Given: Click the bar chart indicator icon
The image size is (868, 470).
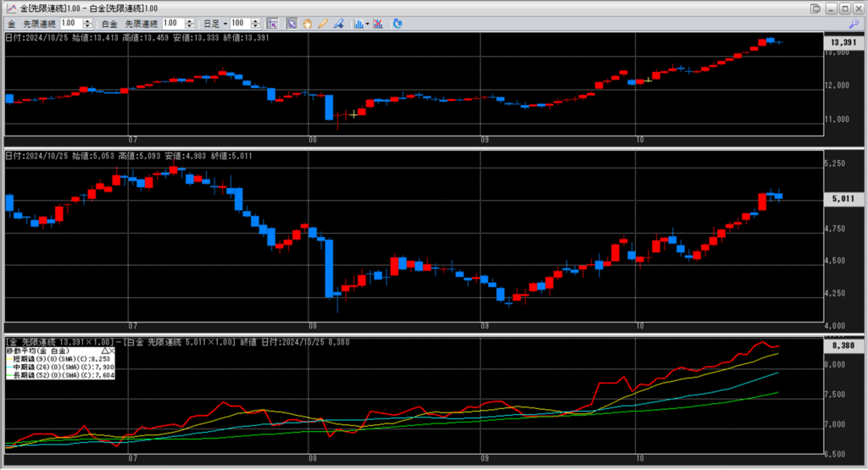Looking at the screenshot, I should pyautogui.click(x=357, y=23).
